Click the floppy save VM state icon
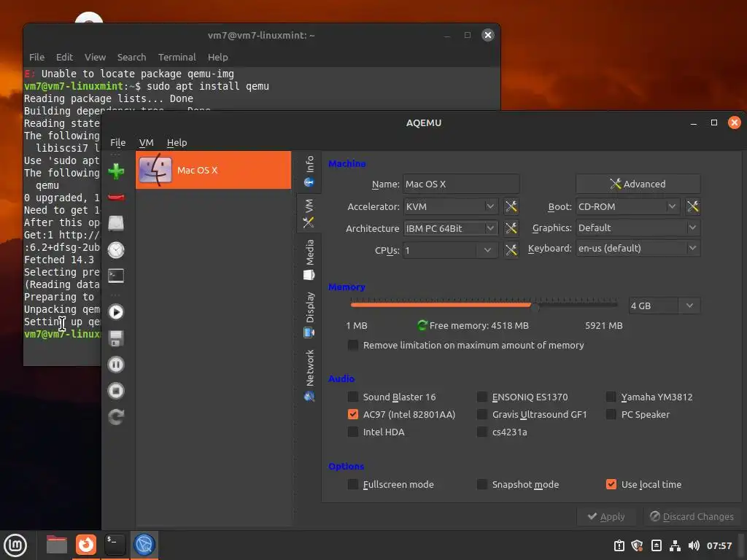The height and width of the screenshot is (560, 747). (116, 338)
